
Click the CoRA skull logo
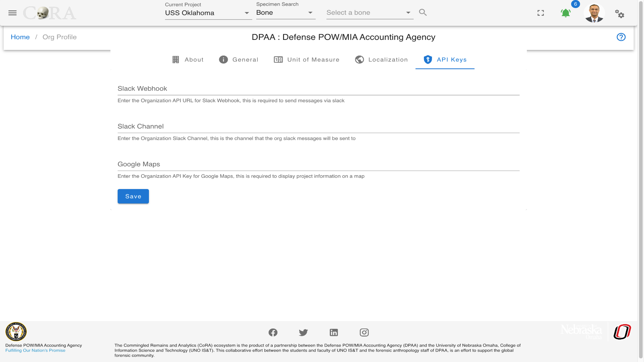pyautogui.click(x=50, y=13)
